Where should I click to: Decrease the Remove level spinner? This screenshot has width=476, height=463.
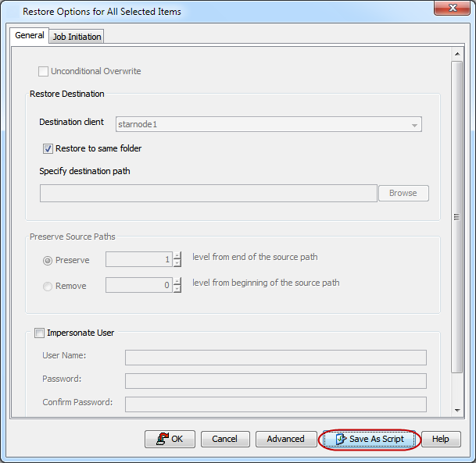177,290
